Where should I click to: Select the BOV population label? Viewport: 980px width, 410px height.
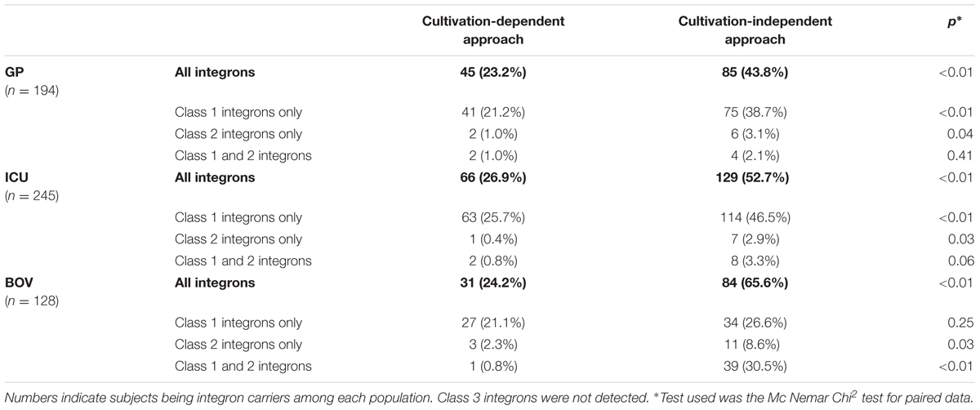tap(20, 284)
